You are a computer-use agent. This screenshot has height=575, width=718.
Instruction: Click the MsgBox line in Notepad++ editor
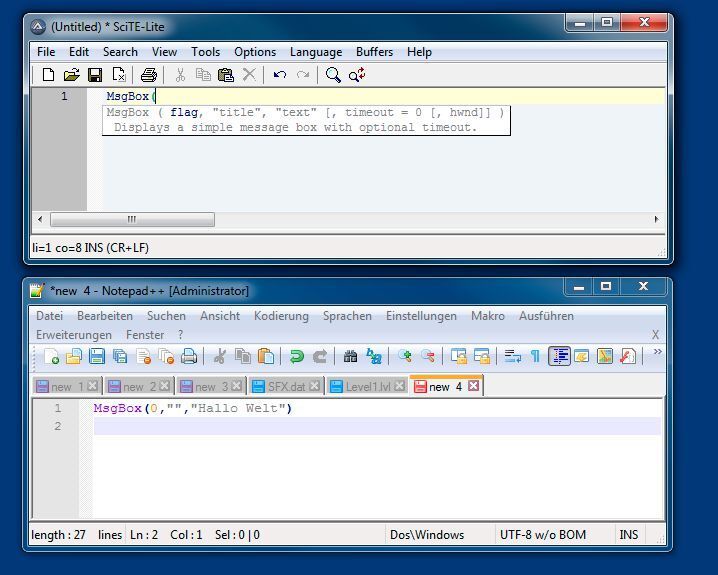(x=193, y=408)
